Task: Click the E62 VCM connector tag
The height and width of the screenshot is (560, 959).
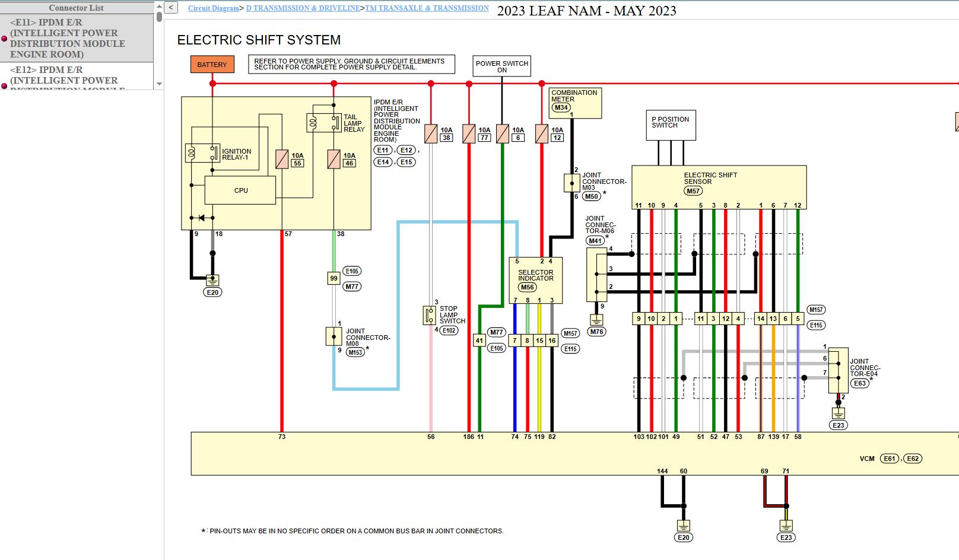Action: coord(913,459)
